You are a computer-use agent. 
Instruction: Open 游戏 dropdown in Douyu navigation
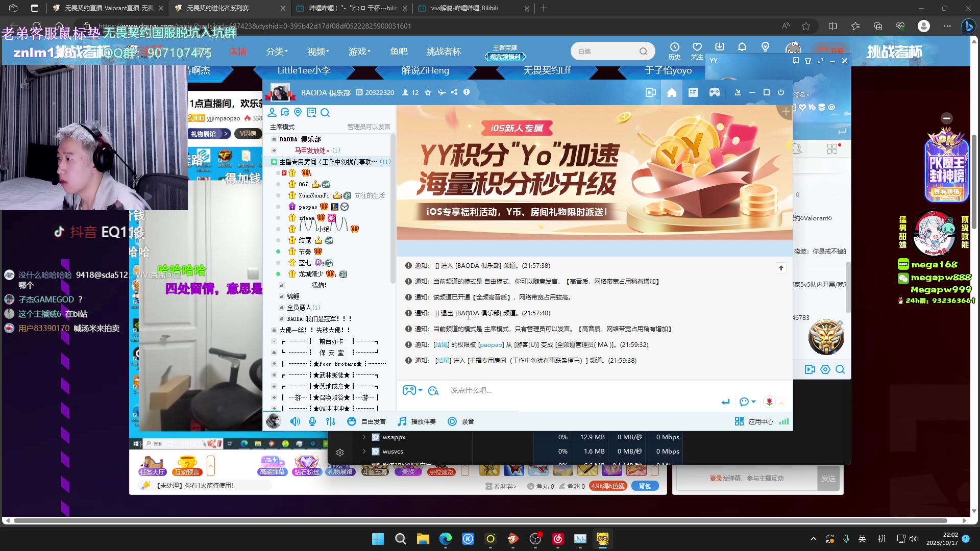click(x=359, y=52)
